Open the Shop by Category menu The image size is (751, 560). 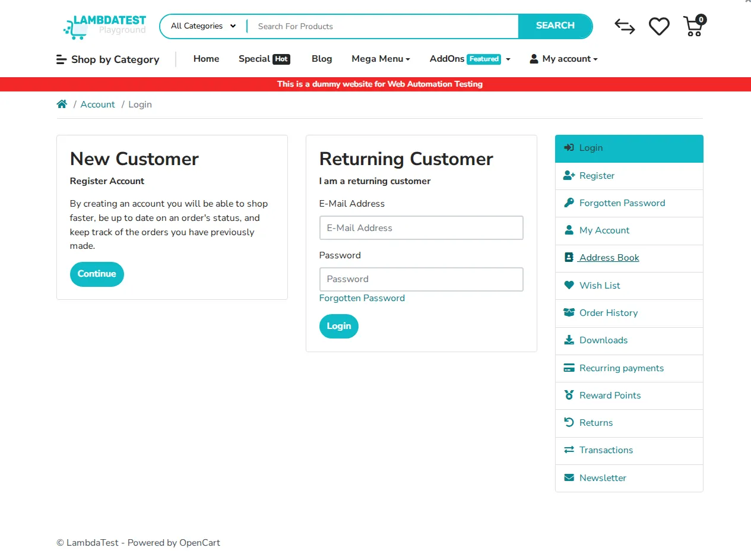[x=108, y=59]
